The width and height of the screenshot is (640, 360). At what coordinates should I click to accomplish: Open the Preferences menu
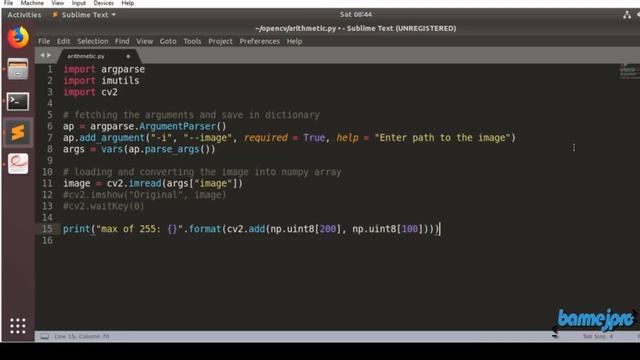click(260, 41)
